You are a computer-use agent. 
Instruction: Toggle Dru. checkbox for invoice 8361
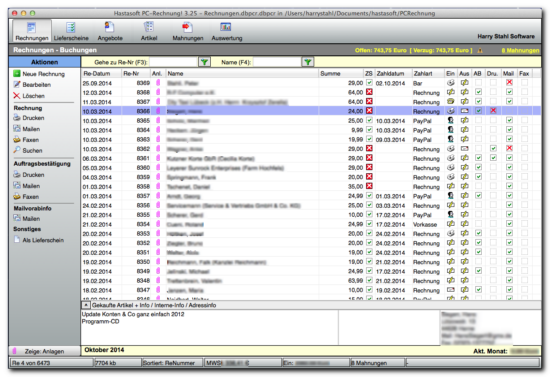[493, 158]
